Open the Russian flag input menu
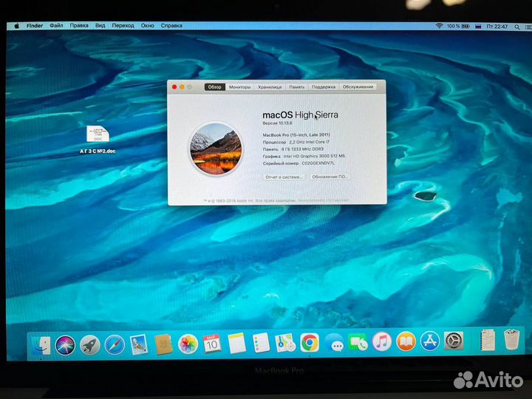This screenshot has height=399, width=532. (478, 27)
